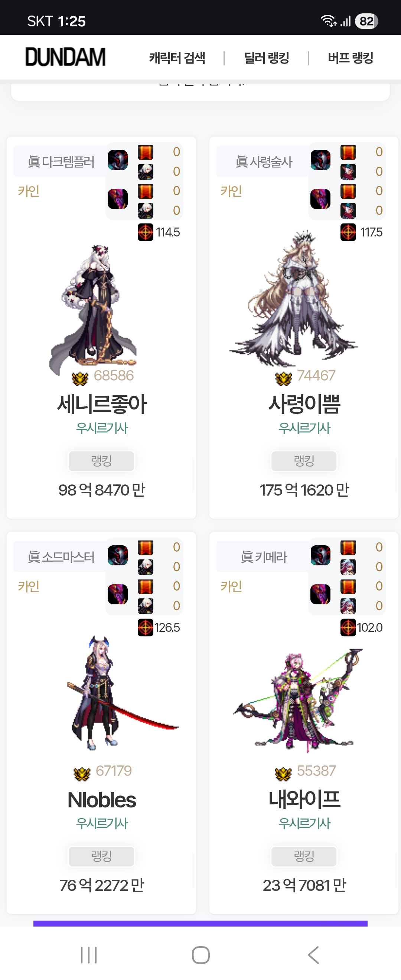401x980 pixels.
Task: Select the Nlobles swordsman sprite
Action: (123, 693)
